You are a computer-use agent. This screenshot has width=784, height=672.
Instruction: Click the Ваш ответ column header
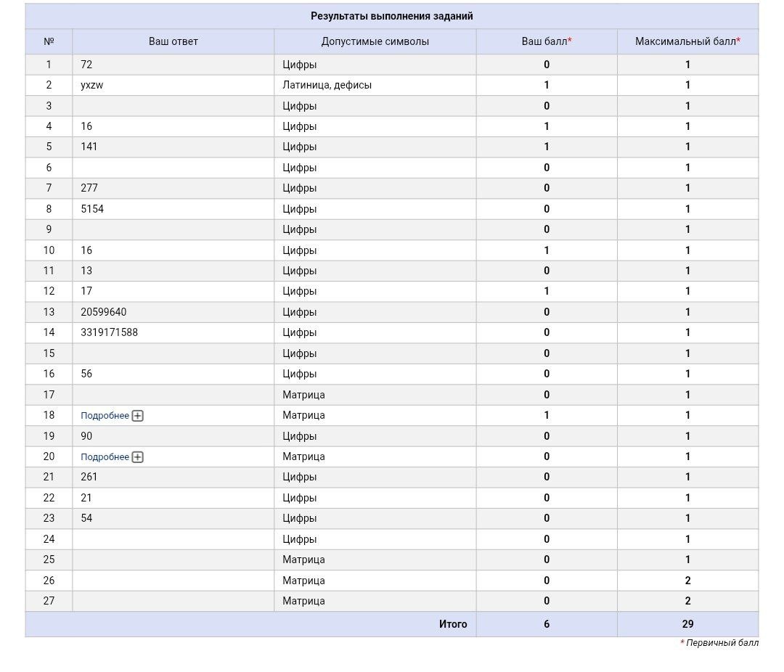[173, 41]
